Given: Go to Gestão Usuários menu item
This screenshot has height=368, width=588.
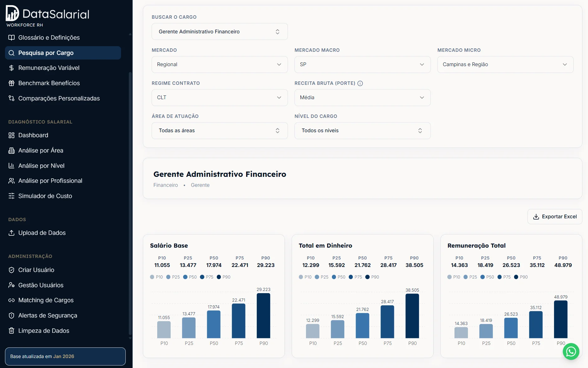Looking at the screenshot, I should [63, 285].
